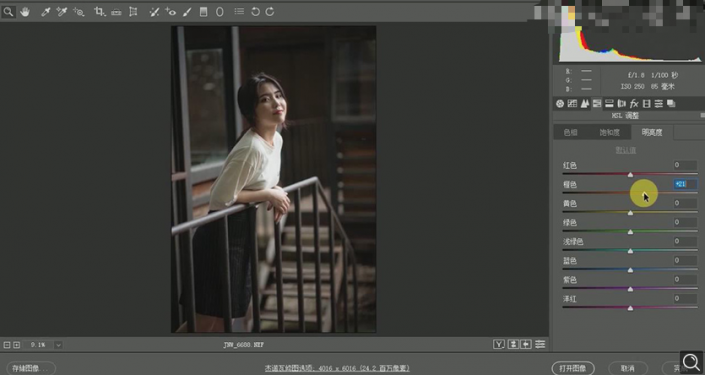Click the 洋红 luminance slider handle

tap(630, 308)
